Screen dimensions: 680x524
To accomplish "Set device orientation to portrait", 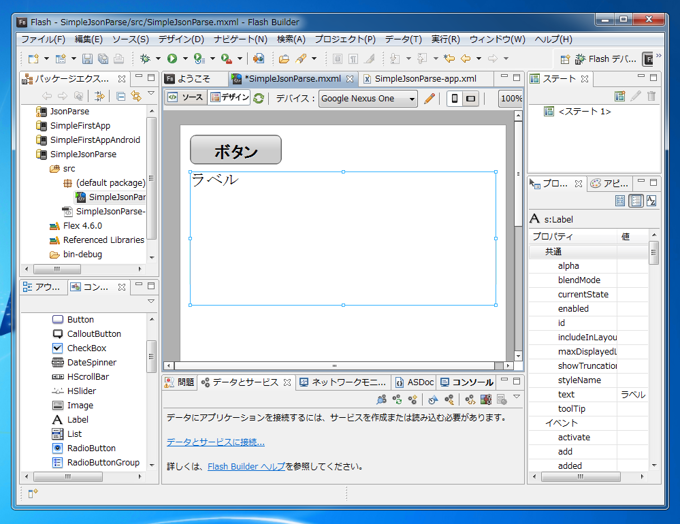I will 454,98.
